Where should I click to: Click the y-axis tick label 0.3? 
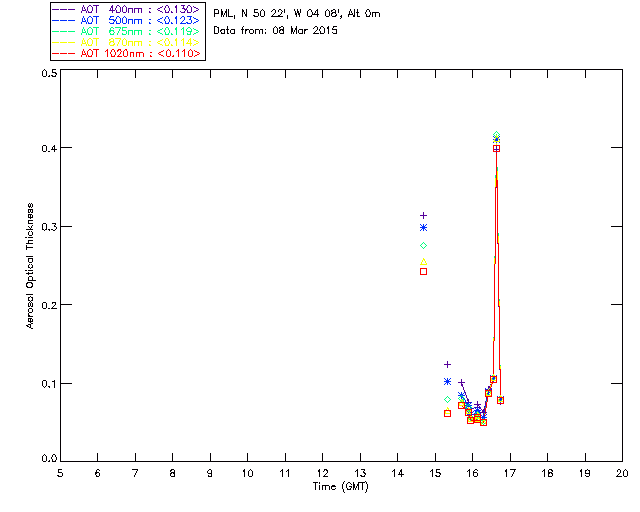tap(49, 227)
